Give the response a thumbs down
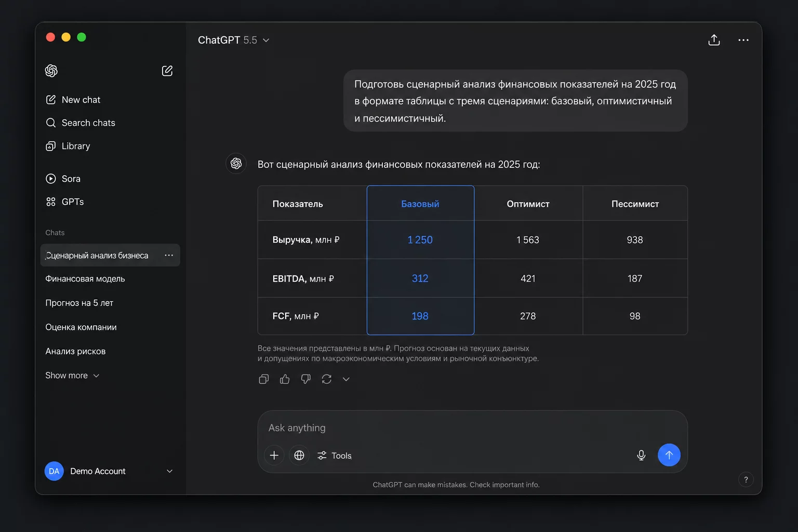This screenshot has width=798, height=532. click(x=305, y=379)
